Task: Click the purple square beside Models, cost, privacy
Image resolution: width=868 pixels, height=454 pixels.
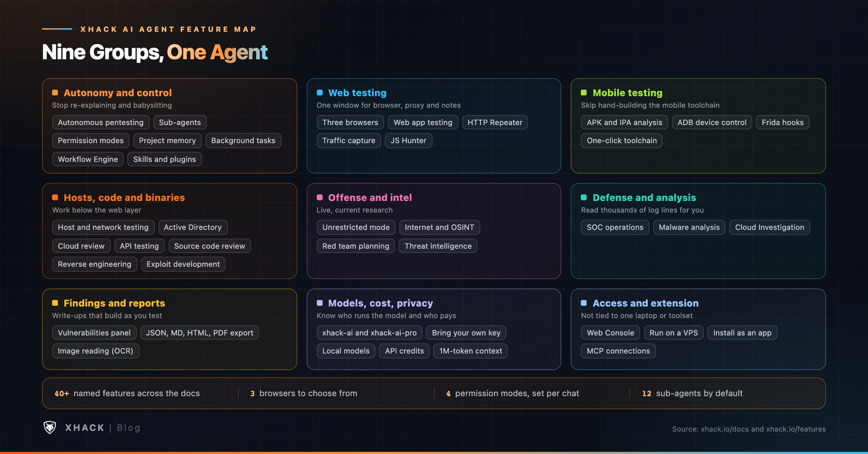Action: [320, 303]
